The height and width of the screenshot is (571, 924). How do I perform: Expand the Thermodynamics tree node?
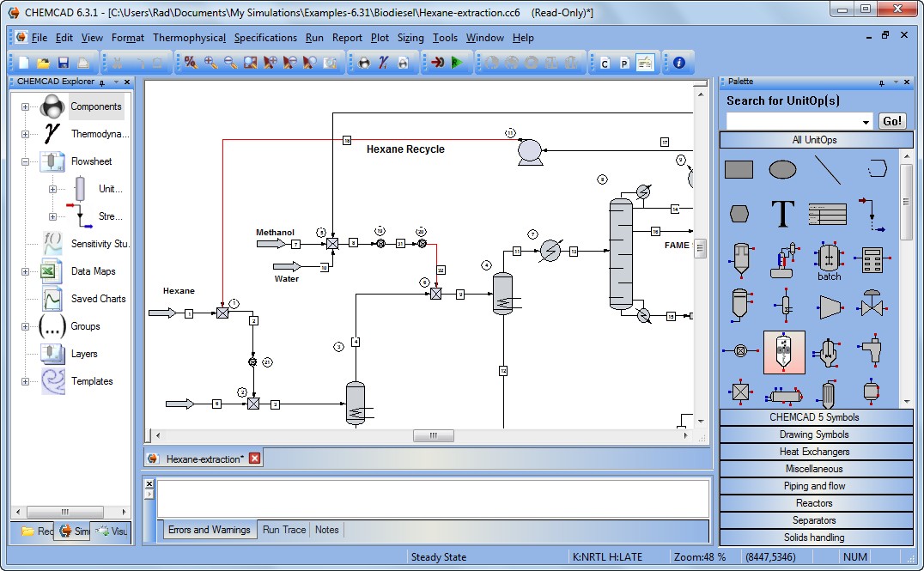[x=26, y=134]
